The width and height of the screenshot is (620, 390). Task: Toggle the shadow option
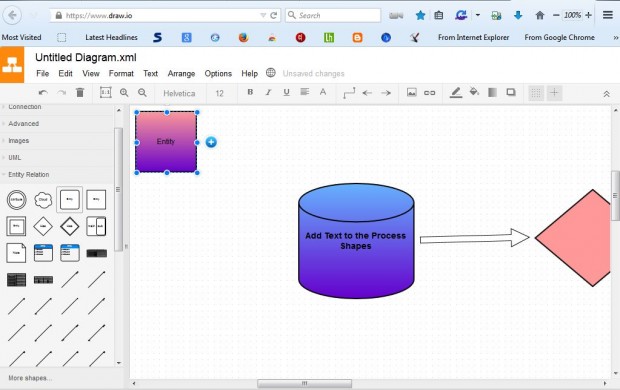click(x=511, y=92)
